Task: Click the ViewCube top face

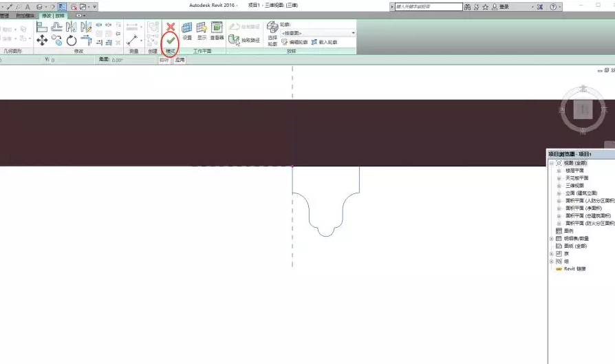Action: coord(583,109)
